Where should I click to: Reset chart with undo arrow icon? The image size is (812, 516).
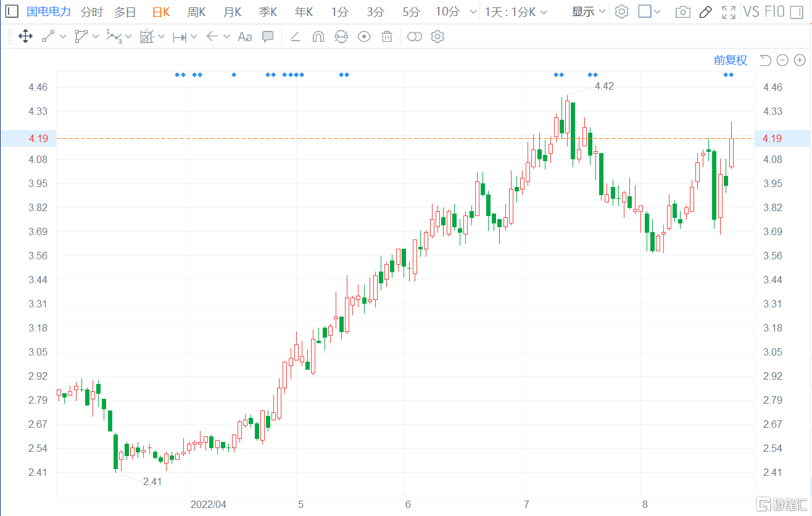[766, 60]
